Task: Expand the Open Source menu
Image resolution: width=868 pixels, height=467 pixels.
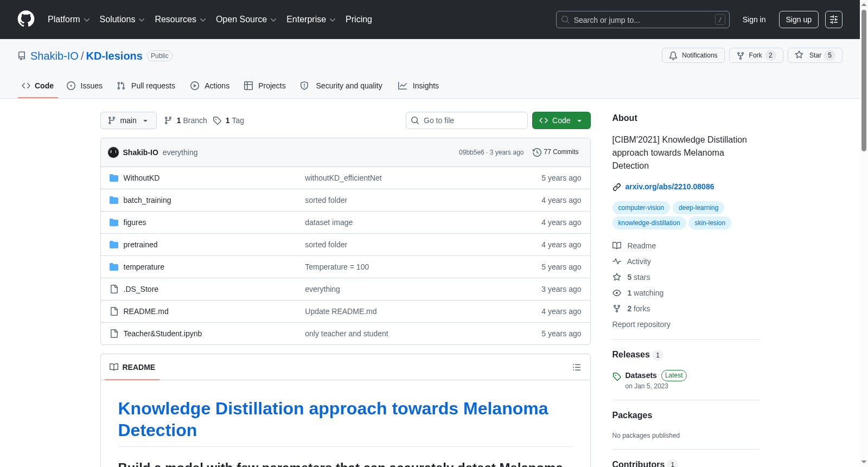Action: (246, 20)
